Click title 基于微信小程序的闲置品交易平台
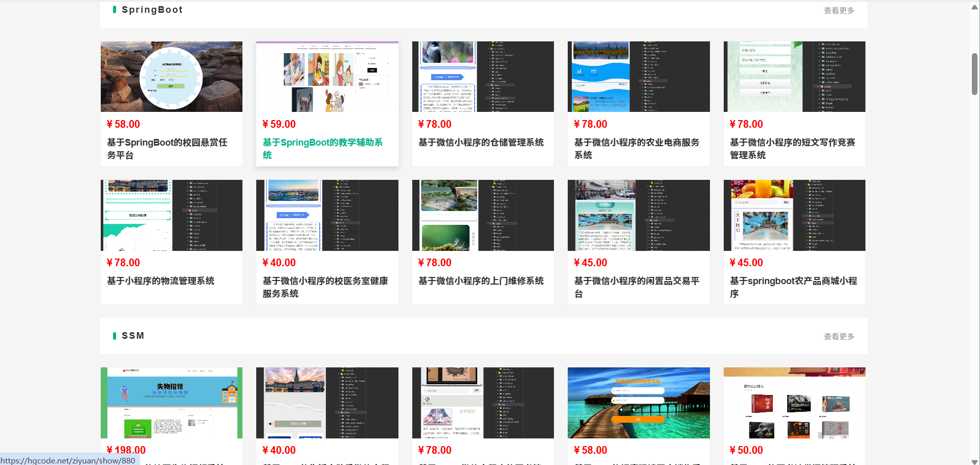Viewport: 980px width, 465px height. coord(637,287)
